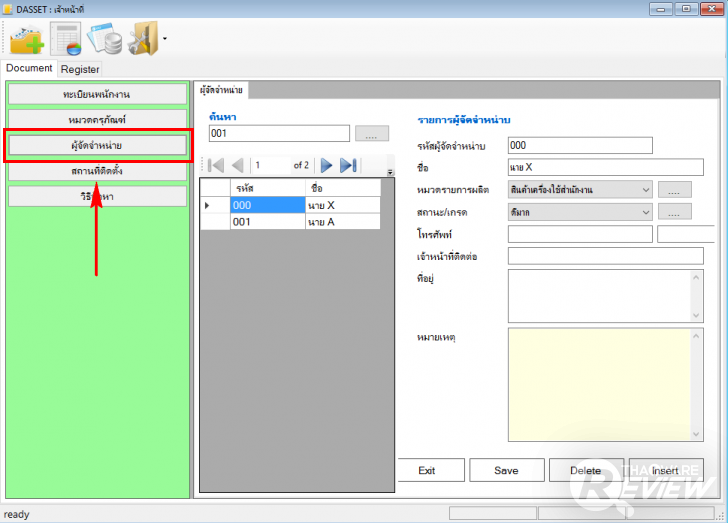Viewport: 728px width, 523px height.
Task: Open the ผู้จัดจำหน่าย sidebar button
Action: (x=97, y=145)
